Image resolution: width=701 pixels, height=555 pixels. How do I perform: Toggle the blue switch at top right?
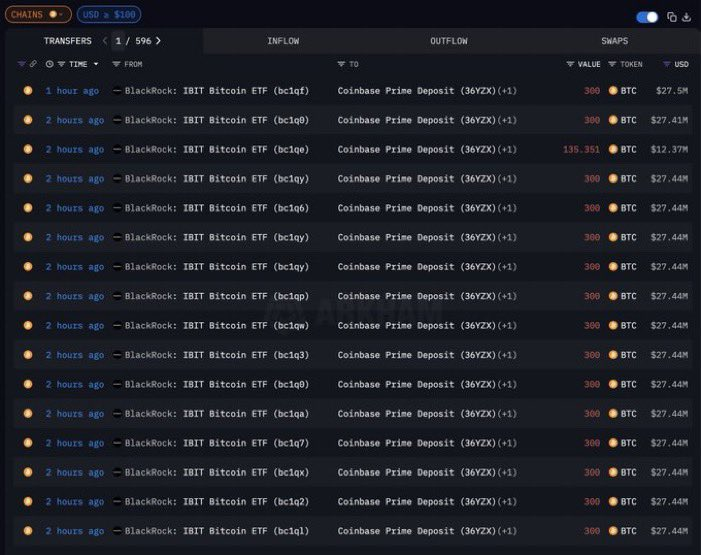(647, 17)
